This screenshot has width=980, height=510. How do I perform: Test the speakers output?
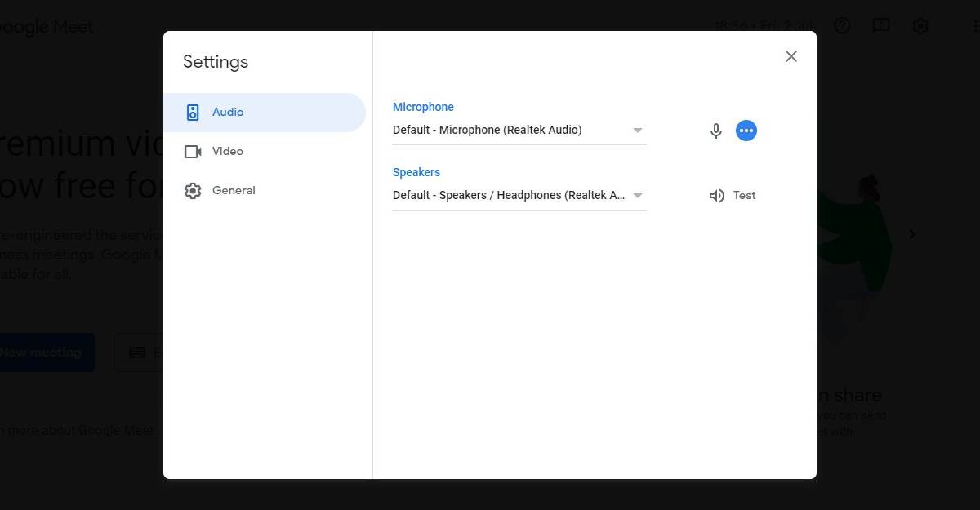(743, 195)
